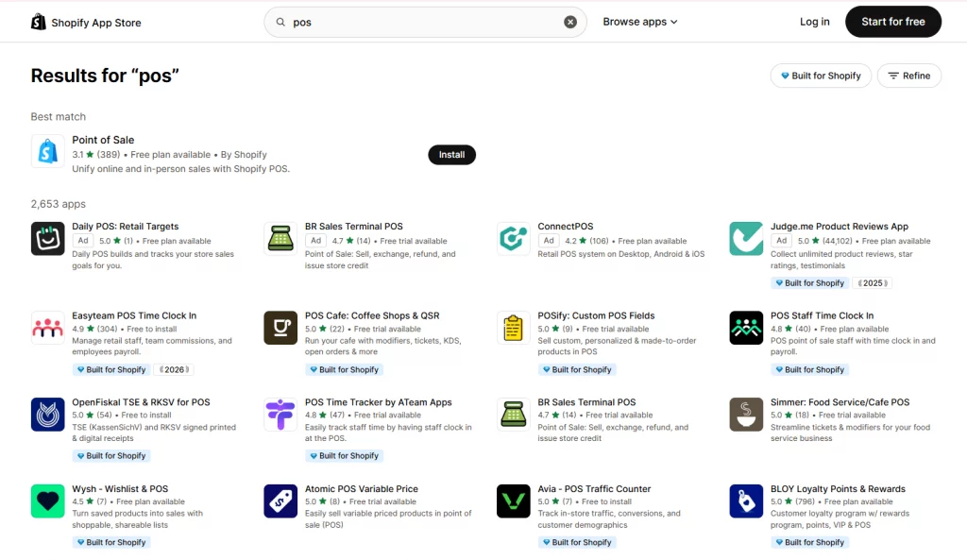The width and height of the screenshot is (967, 560).
Task: Open BR Sales Terminal POS ad icon
Action: point(280,239)
